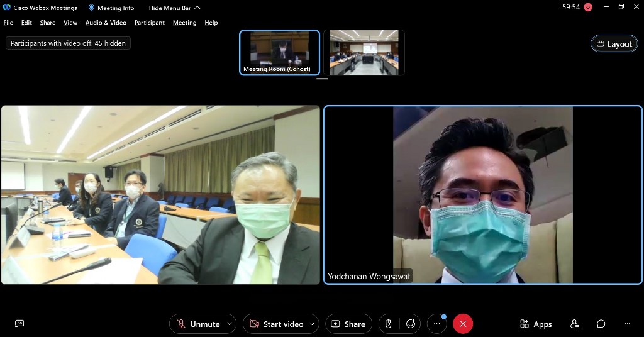Click the participants with video off label
This screenshot has height=337, width=644.
[68, 43]
